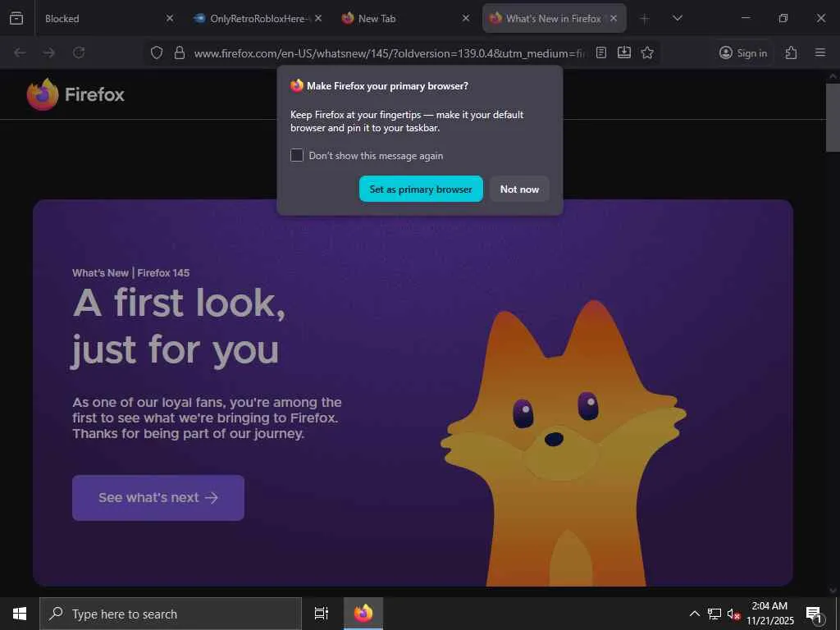Open the Extensions puzzle icon

[791, 52]
